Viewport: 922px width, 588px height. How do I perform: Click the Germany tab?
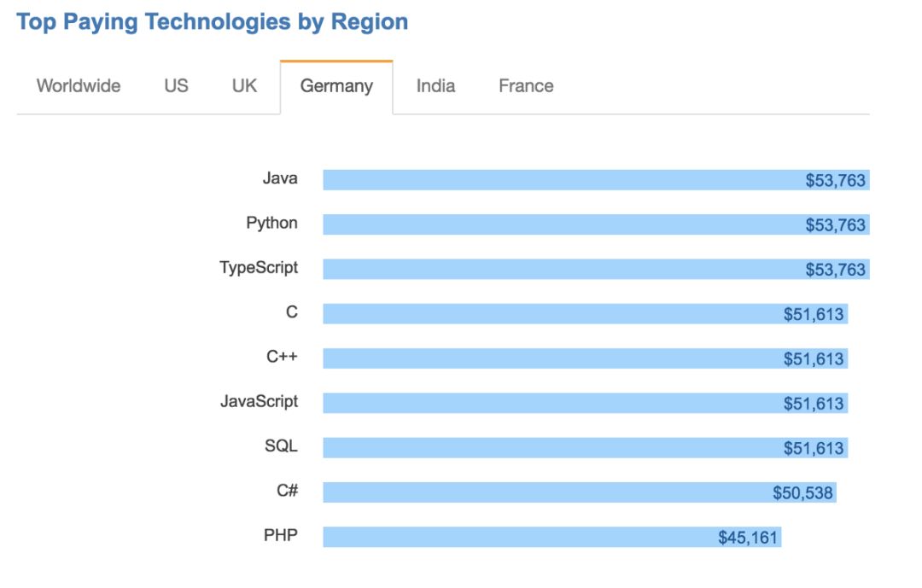point(336,87)
